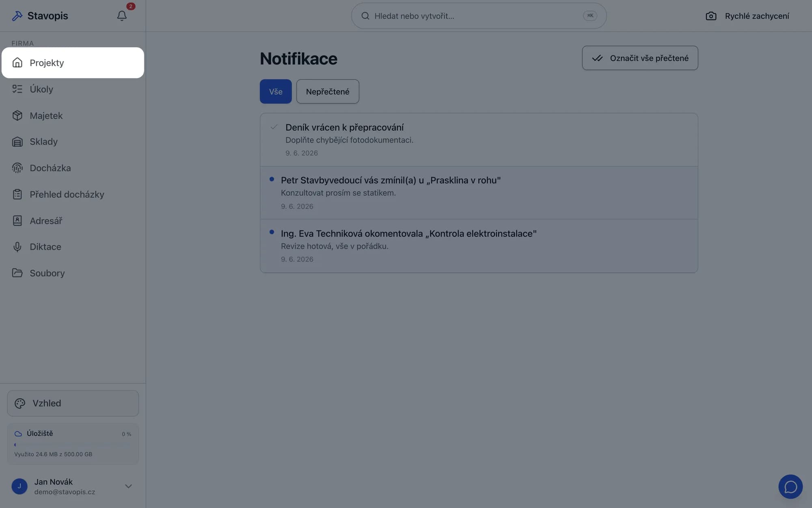This screenshot has width=812, height=508.
Task: Open Docházka page
Action: [x=73, y=168]
